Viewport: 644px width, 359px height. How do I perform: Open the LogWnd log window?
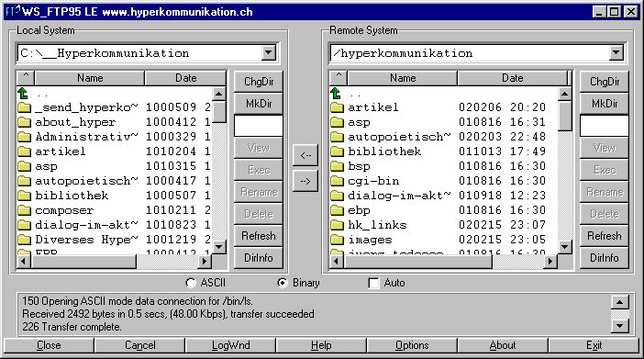tap(230, 345)
